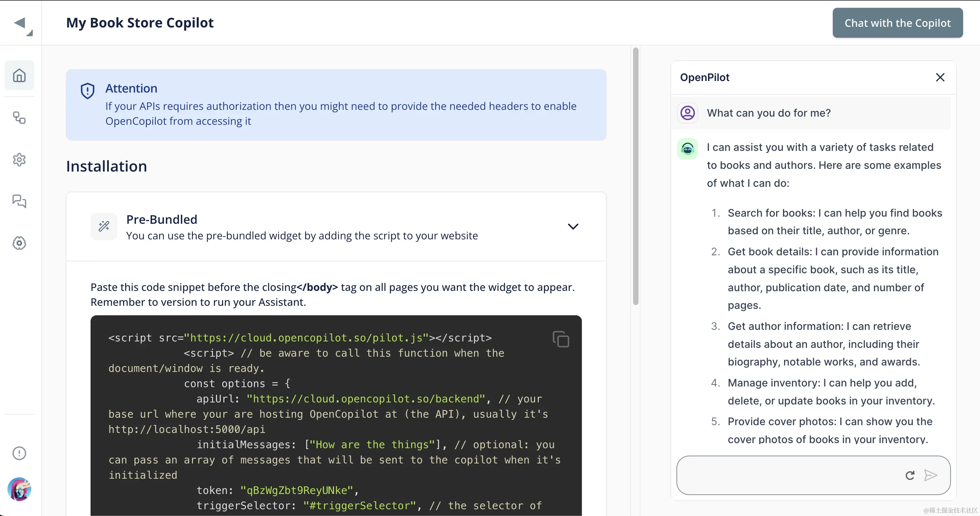Open the user avatar profile picture
This screenshot has width=980, height=516.
[x=19, y=489]
